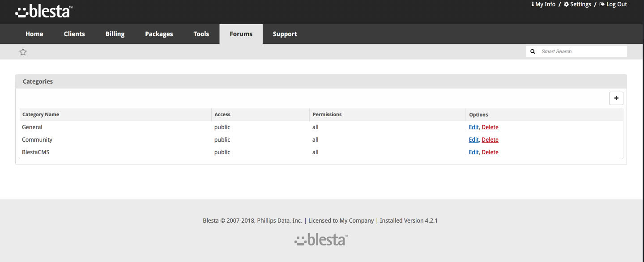The width and height of the screenshot is (644, 262).
Task: Delete the Community category
Action: (x=490, y=140)
